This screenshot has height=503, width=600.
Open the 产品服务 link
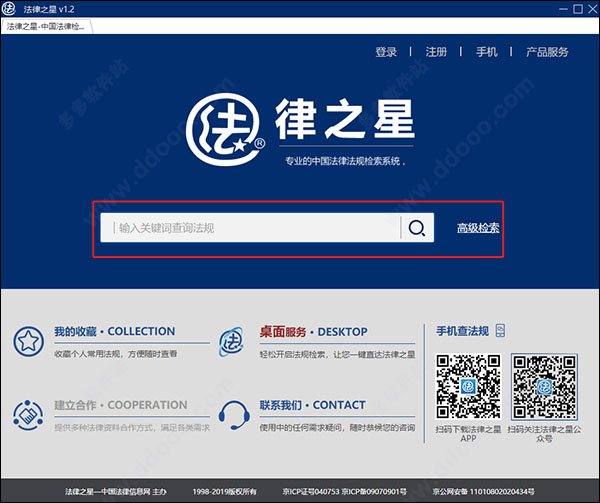[547, 52]
